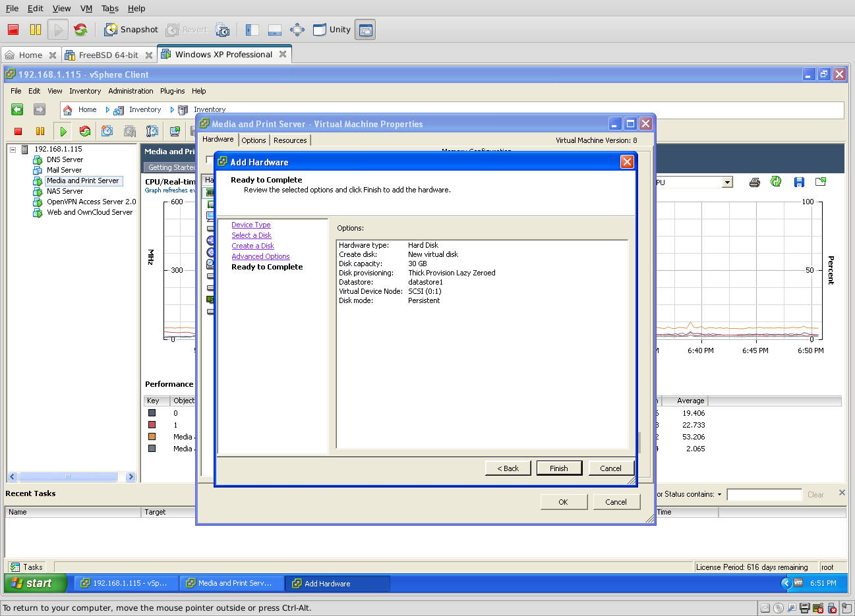855x616 pixels.
Task: Open vSphere Client Plug-ins menu
Action: pyautogui.click(x=172, y=91)
